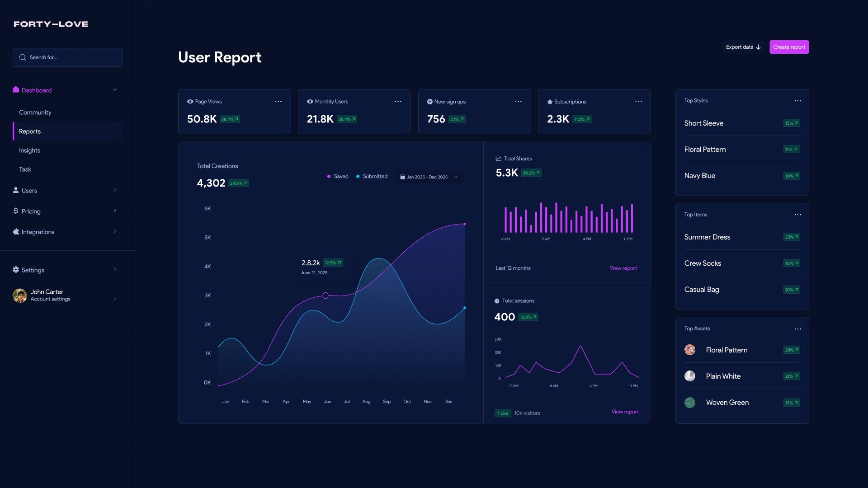
Task: Open View report link under Total Shares
Action: [x=623, y=268]
